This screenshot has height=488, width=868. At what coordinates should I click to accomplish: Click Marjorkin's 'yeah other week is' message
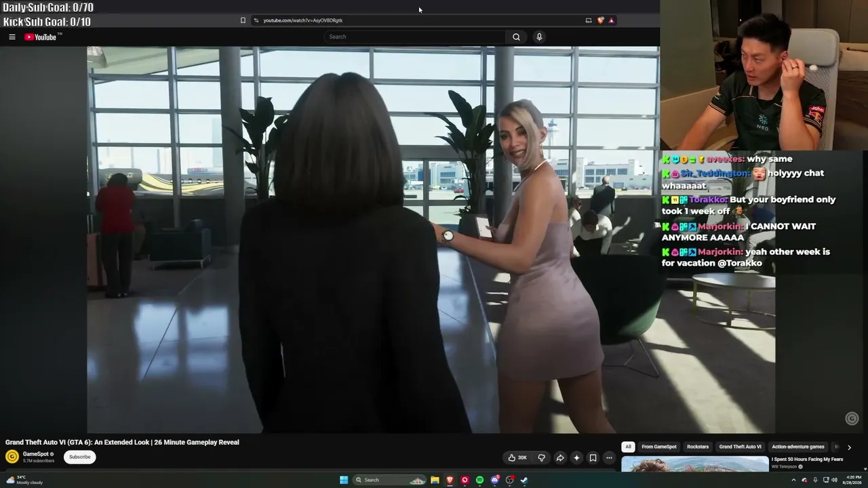tap(746, 258)
